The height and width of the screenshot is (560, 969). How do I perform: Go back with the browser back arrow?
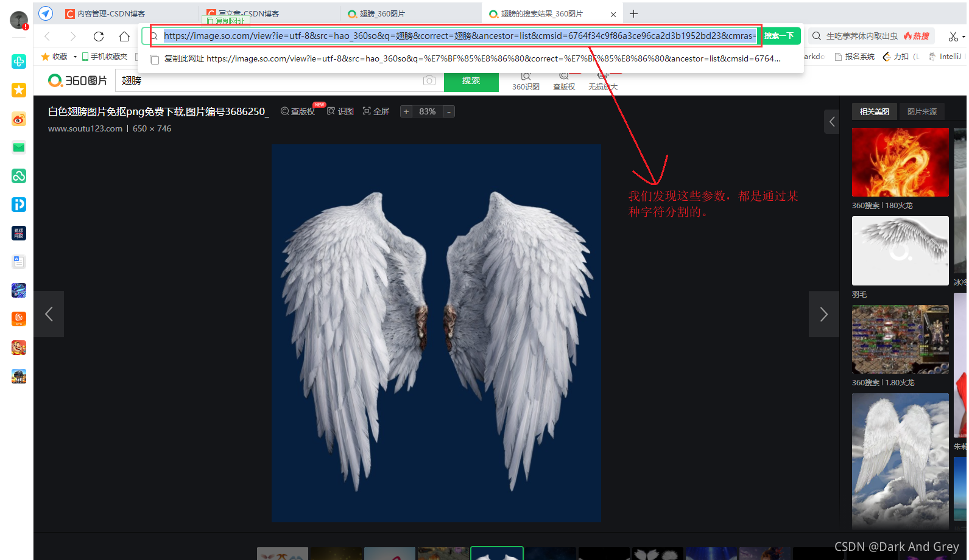[48, 37]
